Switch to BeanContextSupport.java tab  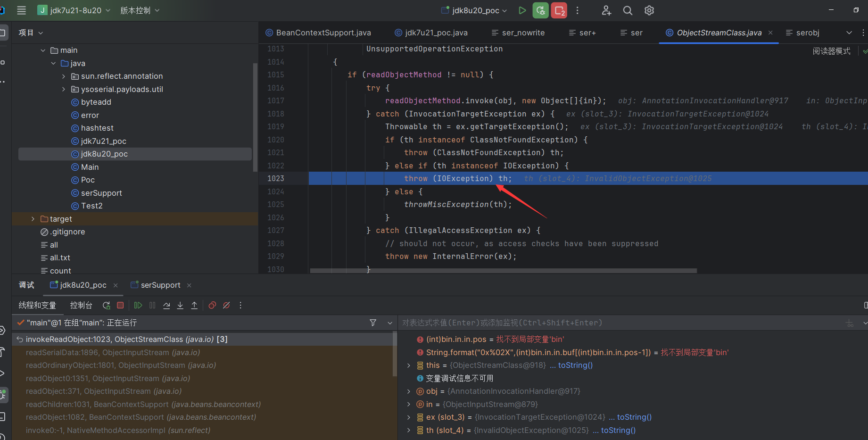[318, 33]
